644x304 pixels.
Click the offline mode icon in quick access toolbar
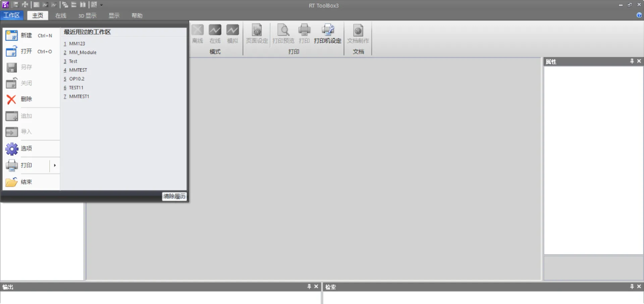[x=36, y=5]
